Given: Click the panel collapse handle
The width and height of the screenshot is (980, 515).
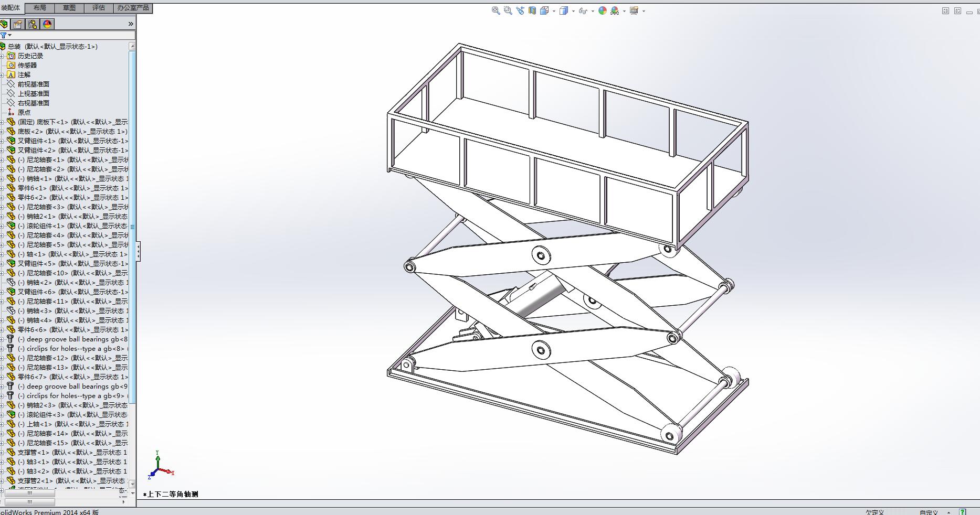Looking at the screenshot, I should (138, 252).
